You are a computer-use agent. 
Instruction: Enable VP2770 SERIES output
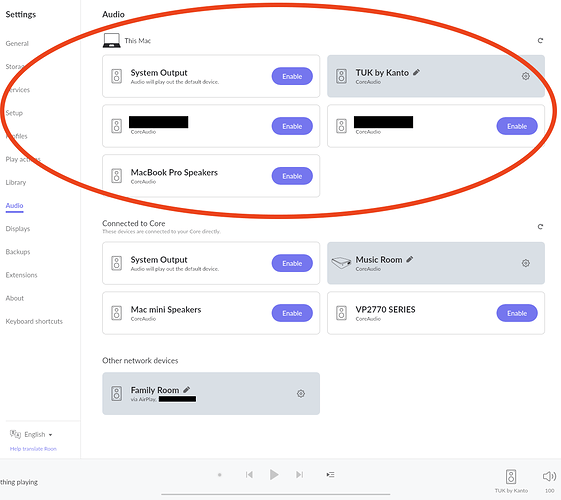517,313
